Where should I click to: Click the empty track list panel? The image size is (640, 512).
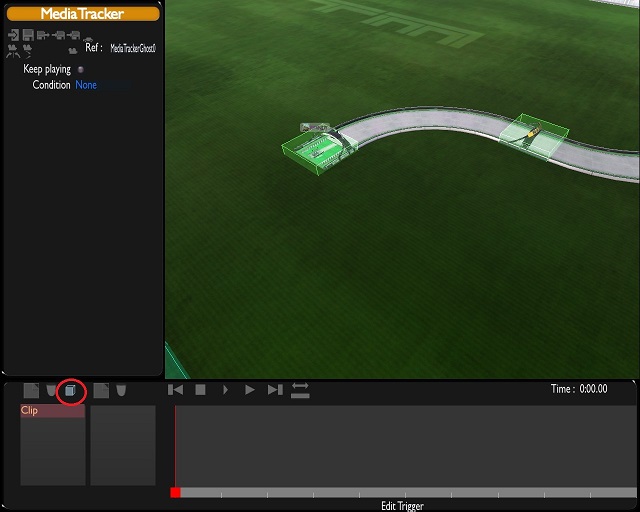point(123,445)
